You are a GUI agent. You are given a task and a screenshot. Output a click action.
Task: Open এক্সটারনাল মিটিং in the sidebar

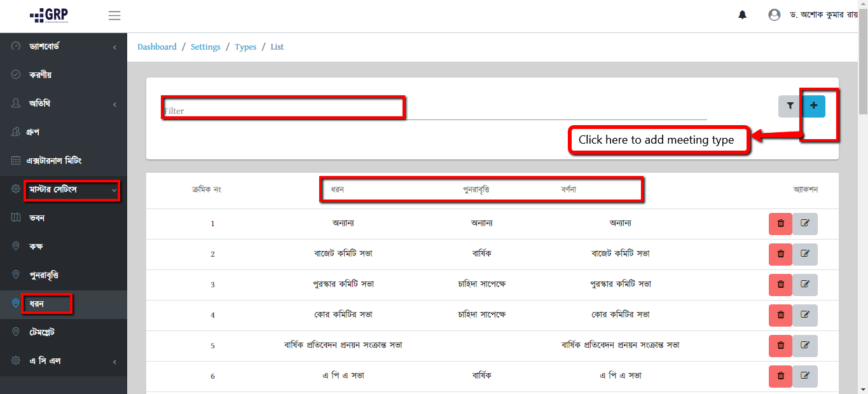click(64, 160)
